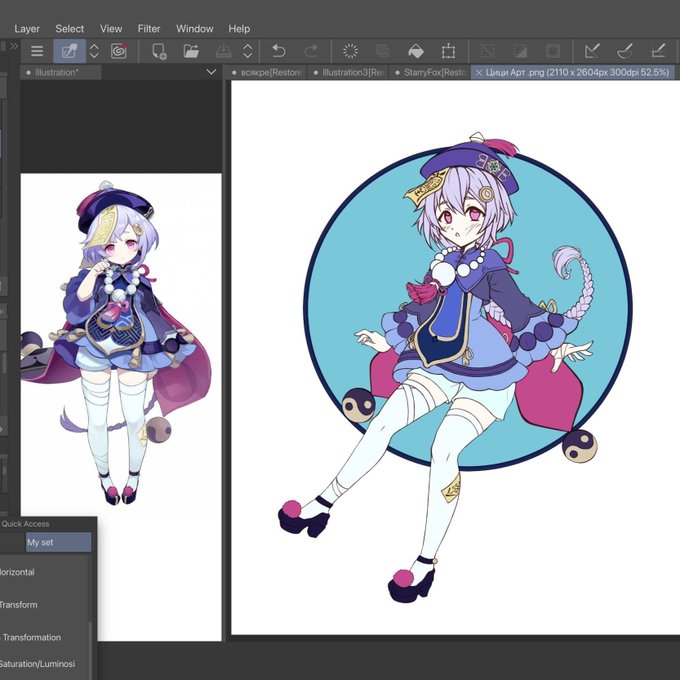Image resolution: width=680 pixels, height=680 pixels.
Task: Switch to the StarryFox[Resto tab
Action: point(430,72)
